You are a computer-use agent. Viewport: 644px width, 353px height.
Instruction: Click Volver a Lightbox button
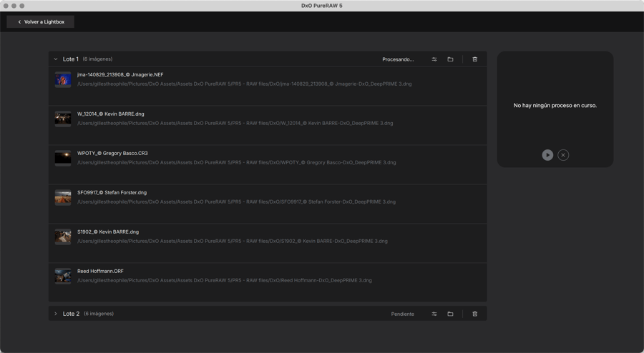(41, 22)
